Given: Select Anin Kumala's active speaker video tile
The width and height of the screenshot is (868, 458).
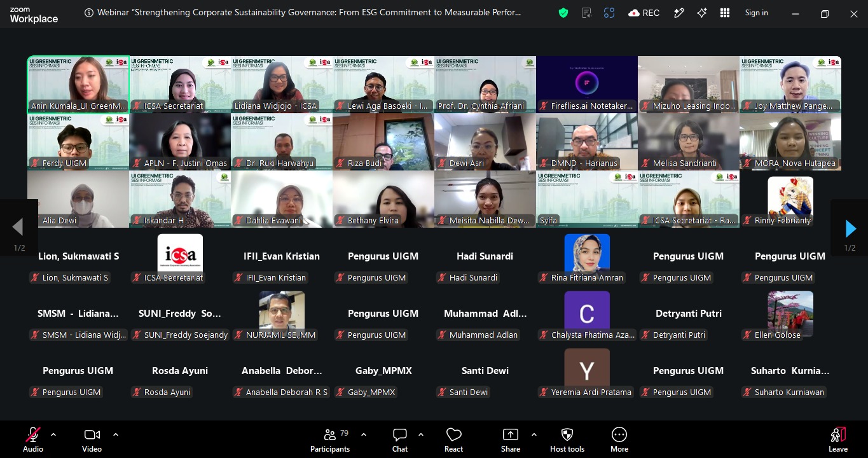Looking at the screenshot, I should click(x=78, y=85).
